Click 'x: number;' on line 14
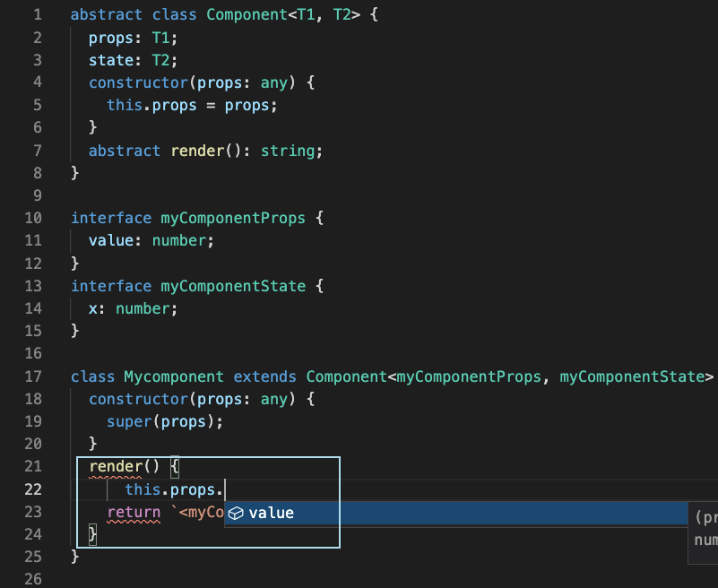718x588 pixels. pyautogui.click(x=133, y=308)
